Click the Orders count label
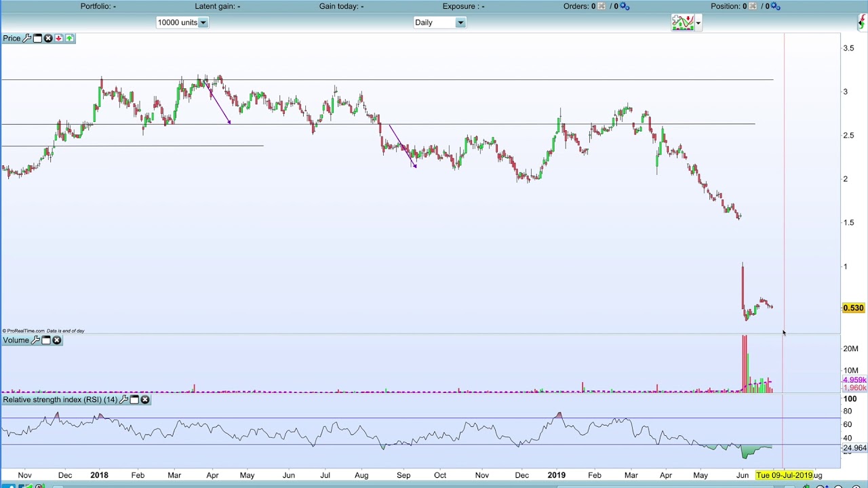Image resolution: width=868 pixels, height=488 pixels. click(579, 6)
